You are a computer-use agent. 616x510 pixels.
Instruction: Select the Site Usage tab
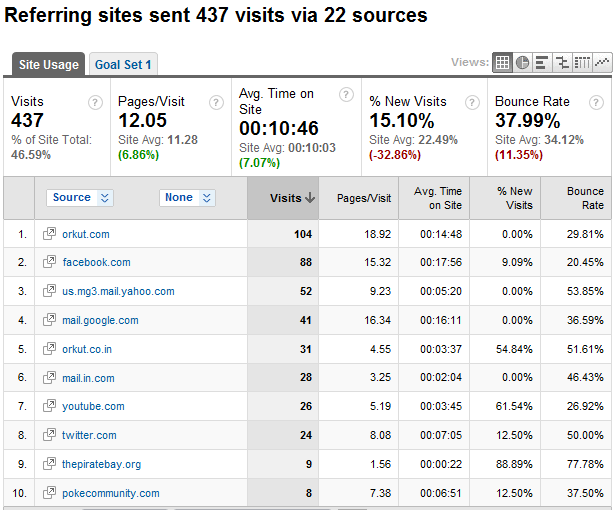(47, 65)
